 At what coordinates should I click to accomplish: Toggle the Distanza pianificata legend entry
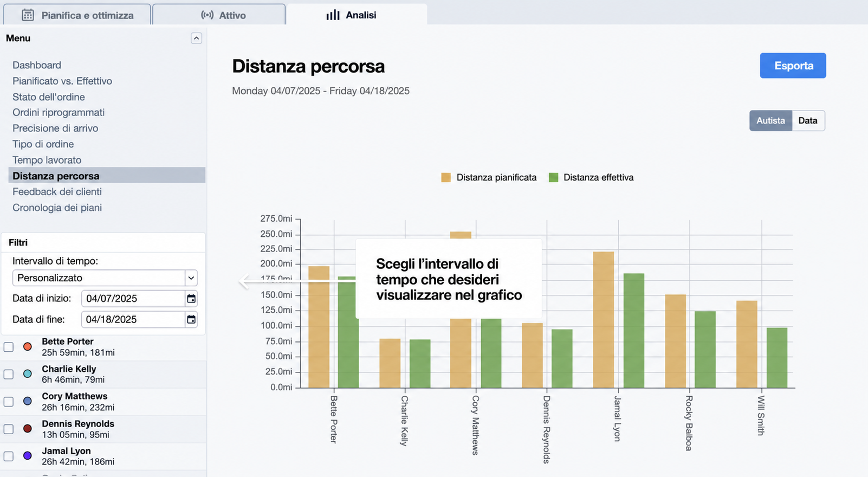pyautogui.click(x=489, y=177)
